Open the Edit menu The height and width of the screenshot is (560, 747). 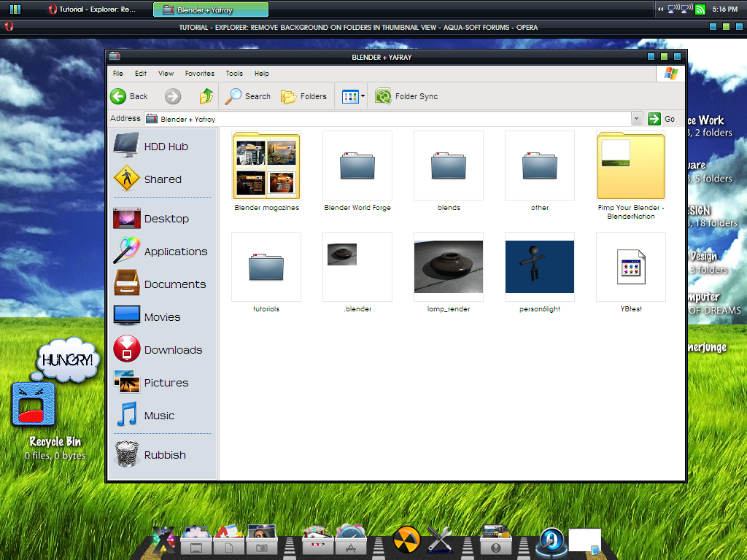click(141, 74)
